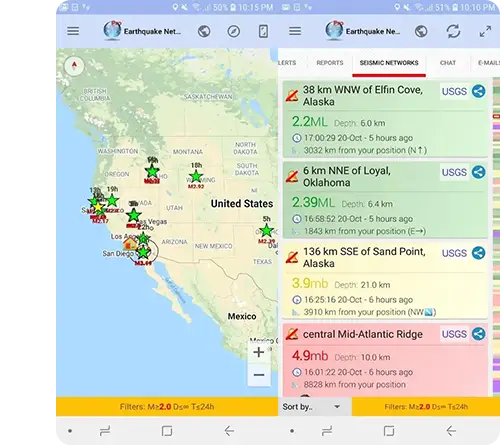
Task: Tap the compass navigation icon in the toolbar
Action: (233, 31)
